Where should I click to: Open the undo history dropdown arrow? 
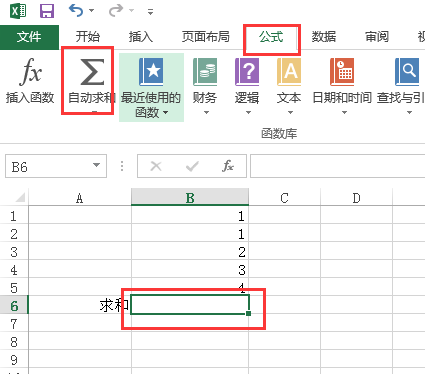point(91,11)
